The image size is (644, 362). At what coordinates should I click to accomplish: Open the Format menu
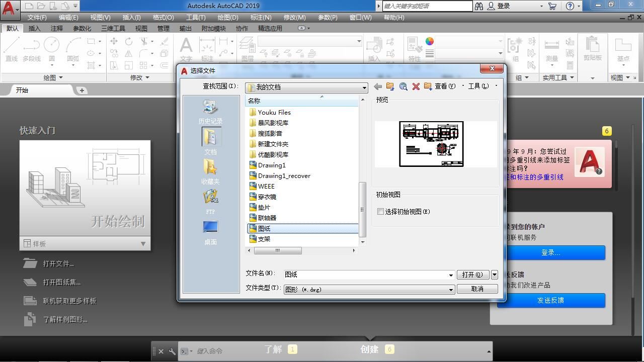[x=163, y=17]
